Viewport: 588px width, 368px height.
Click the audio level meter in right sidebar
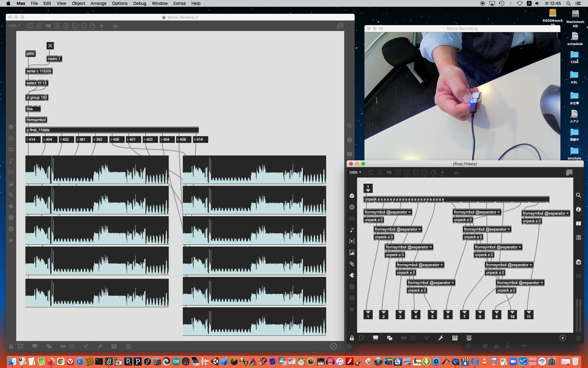pos(578,315)
